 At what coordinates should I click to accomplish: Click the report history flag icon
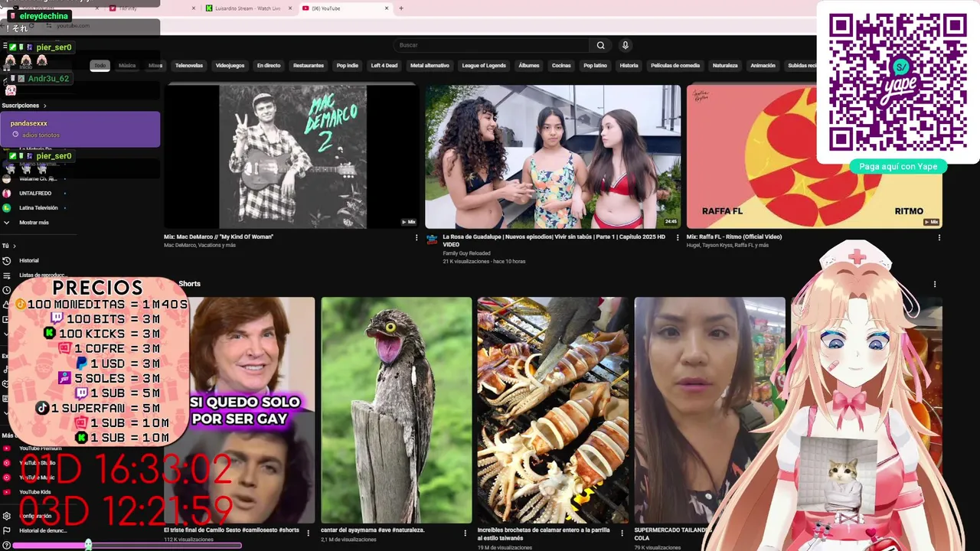click(x=6, y=530)
